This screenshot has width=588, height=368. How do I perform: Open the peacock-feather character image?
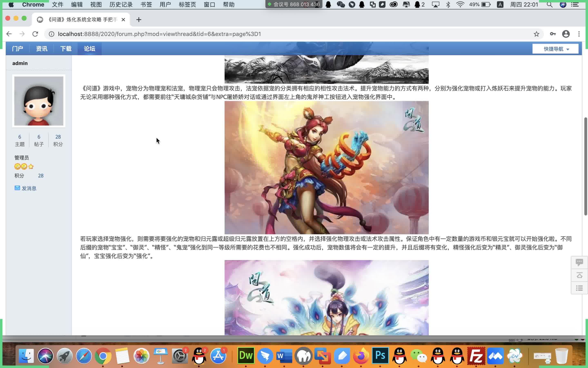tap(326, 298)
